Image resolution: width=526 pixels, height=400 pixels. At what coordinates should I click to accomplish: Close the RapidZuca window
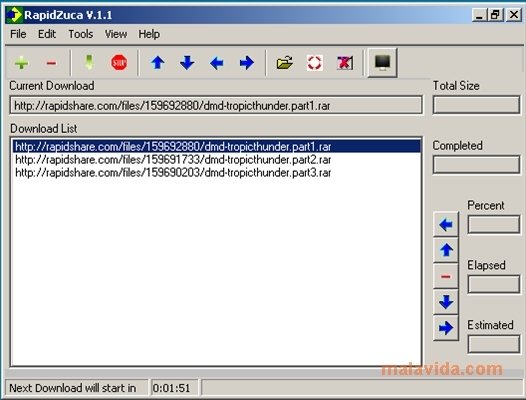pos(514,15)
